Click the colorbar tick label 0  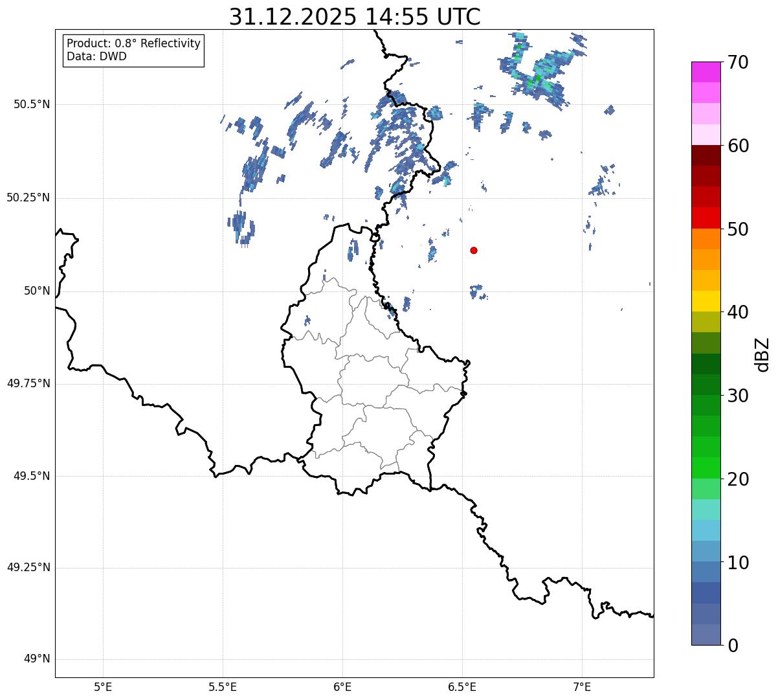[733, 646]
